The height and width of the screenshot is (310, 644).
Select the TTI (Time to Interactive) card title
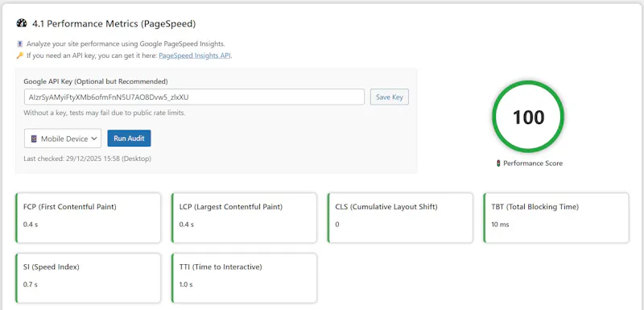tap(221, 267)
